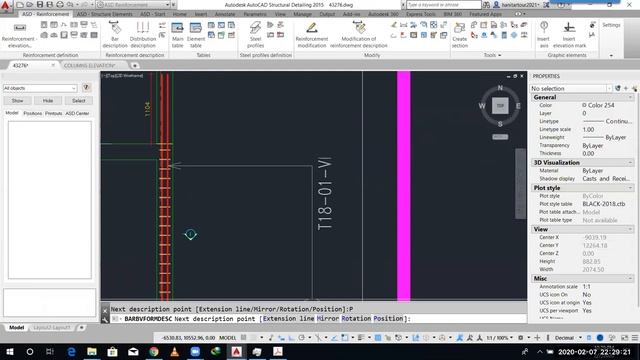Switch to ASD - Reinforcement ribbon tab
Viewport: 640px width, 360px height.
click(46, 14)
